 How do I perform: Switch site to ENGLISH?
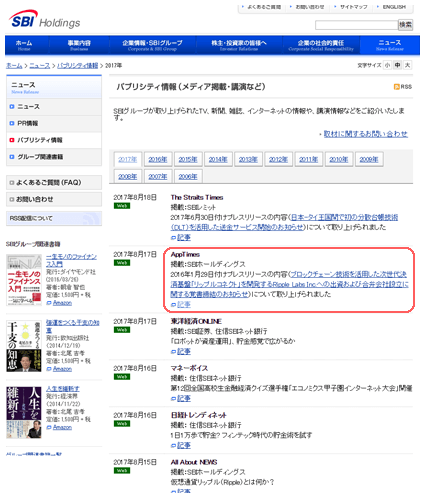tap(394, 7)
